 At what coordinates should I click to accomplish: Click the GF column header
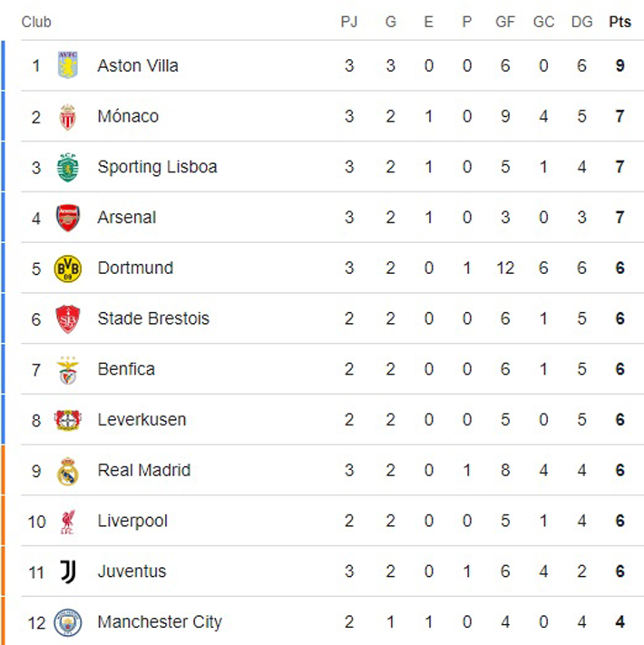click(505, 22)
